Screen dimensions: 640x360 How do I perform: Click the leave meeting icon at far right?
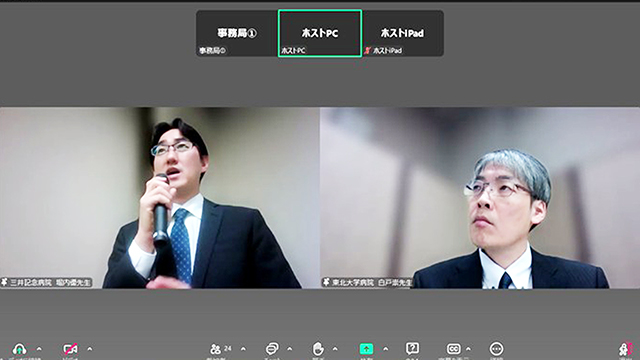point(625,349)
